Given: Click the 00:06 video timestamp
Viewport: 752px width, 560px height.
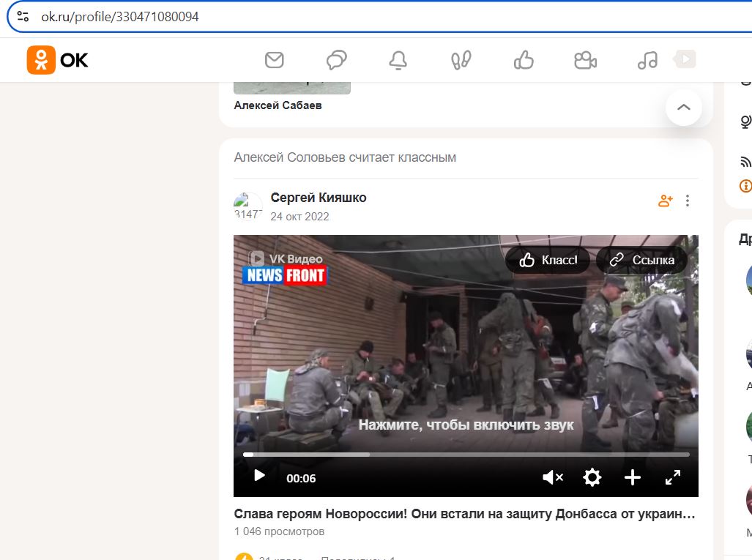Looking at the screenshot, I should pos(301,479).
